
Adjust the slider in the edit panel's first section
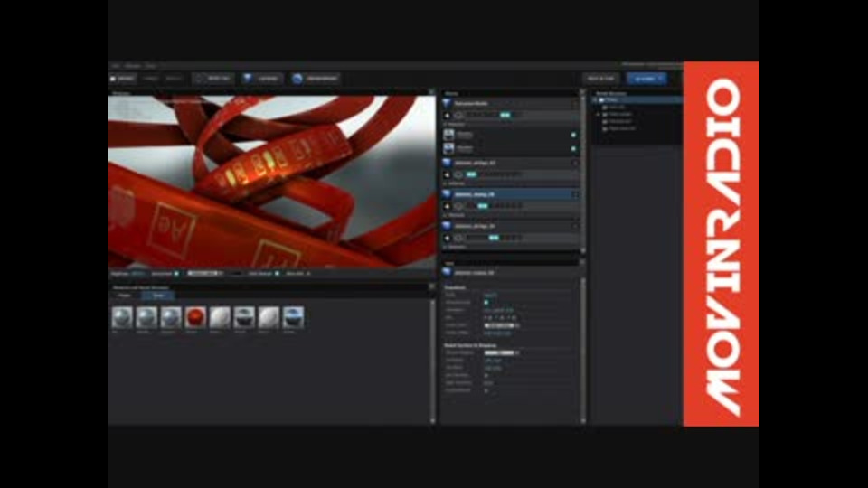502,325
